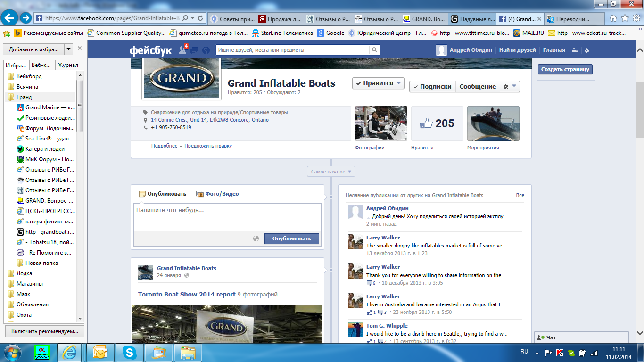Click the post audience globe icon
The height and width of the screenshot is (362, 644).
click(x=256, y=239)
